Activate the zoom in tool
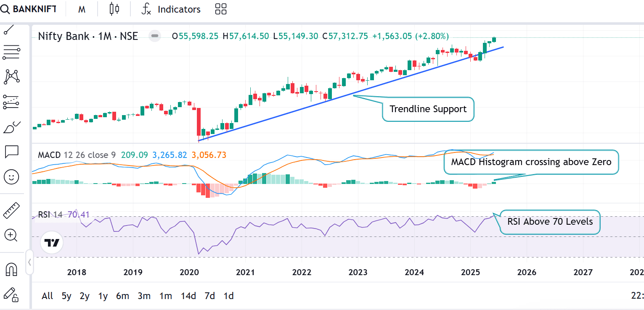 11,235
